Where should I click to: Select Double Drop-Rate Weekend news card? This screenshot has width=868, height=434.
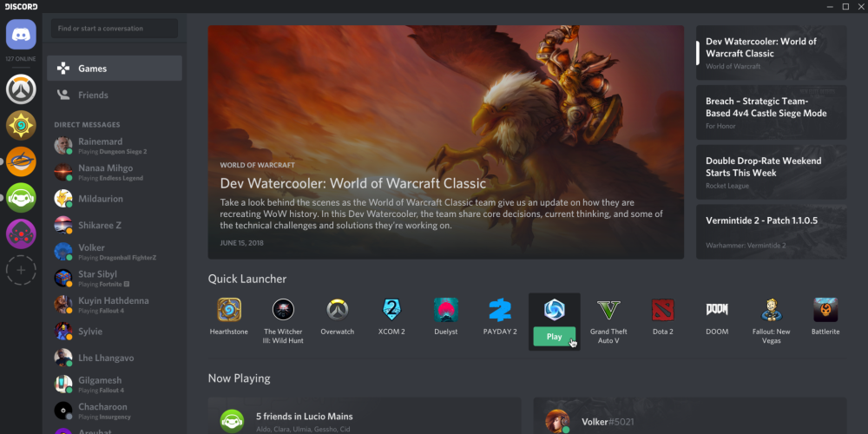click(771, 172)
